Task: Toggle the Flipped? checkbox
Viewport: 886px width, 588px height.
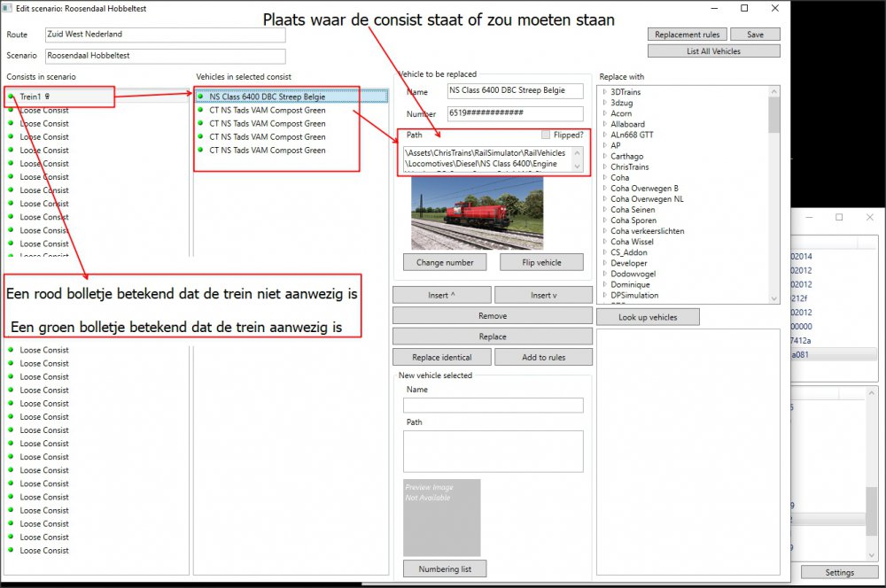Action: 546,135
